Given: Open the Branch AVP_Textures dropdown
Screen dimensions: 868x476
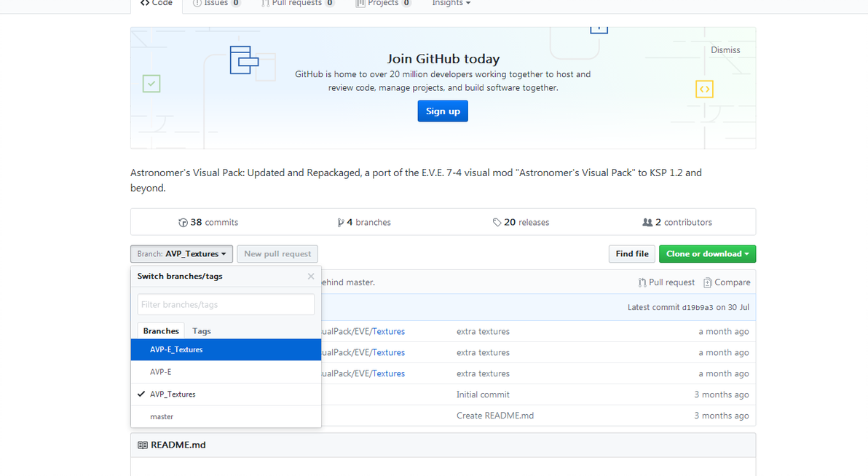Looking at the screenshot, I should coord(181,254).
